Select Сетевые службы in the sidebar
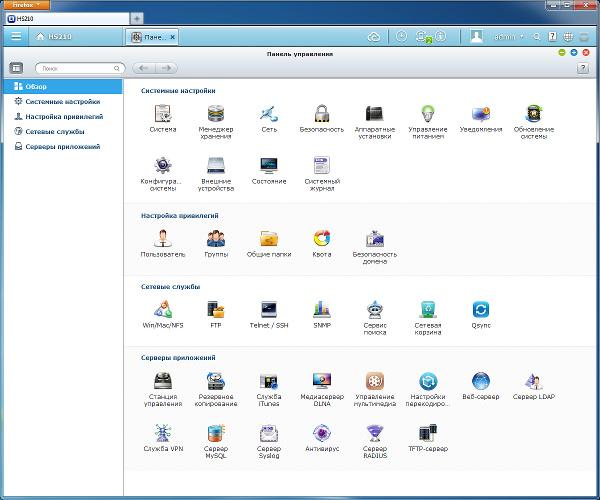Screen dimensions: 600x500 [x=55, y=131]
